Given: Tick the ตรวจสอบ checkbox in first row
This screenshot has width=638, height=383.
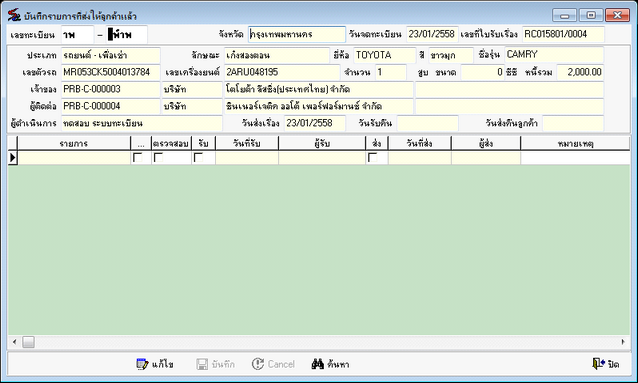Looking at the screenshot, I should [x=158, y=157].
